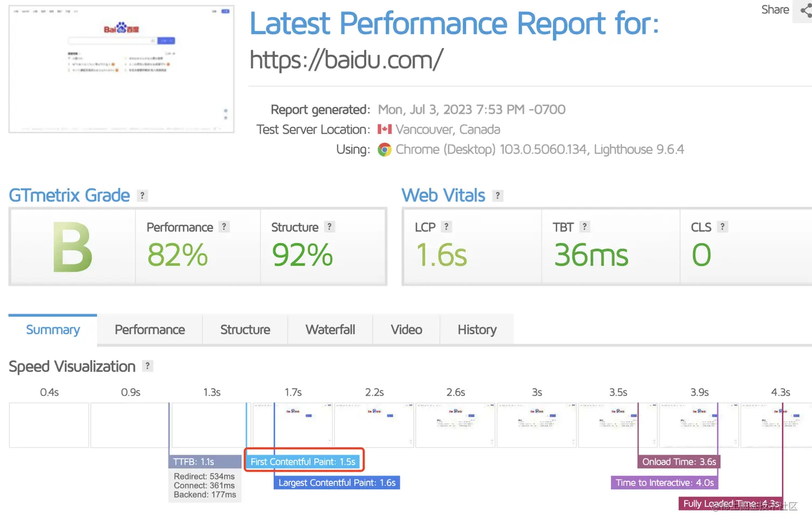Click the Time to Interactive: 4.0s marker
The height and width of the screenshot is (526, 812).
pyautogui.click(x=664, y=483)
